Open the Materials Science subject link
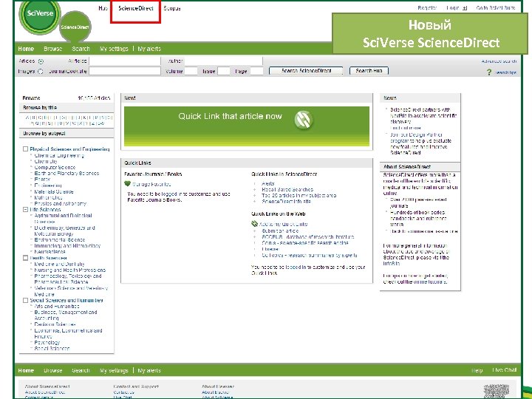This screenshot has height=399, width=532. coord(54,191)
